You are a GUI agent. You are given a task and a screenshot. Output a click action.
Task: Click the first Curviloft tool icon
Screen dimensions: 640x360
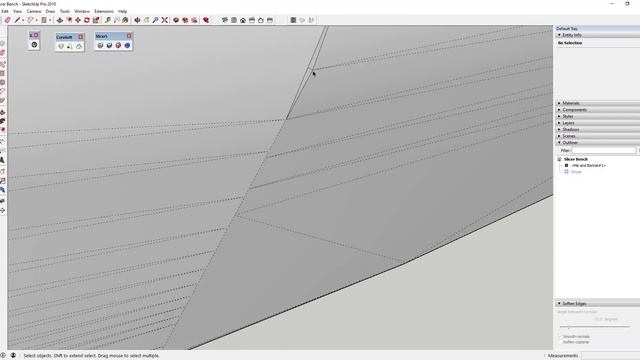(x=61, y=46)
